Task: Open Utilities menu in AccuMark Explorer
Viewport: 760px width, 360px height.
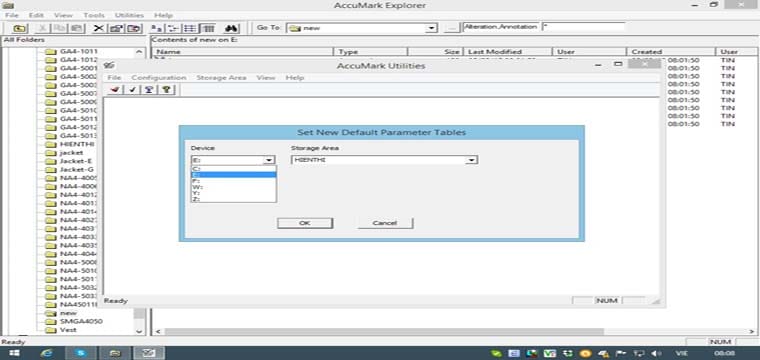Action: click(129, 16)
